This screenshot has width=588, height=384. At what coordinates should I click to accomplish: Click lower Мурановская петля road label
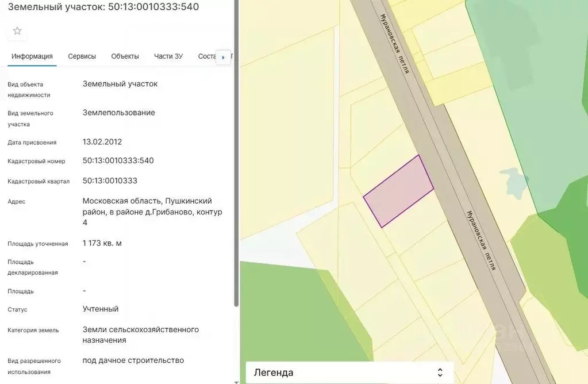[481, 240]
